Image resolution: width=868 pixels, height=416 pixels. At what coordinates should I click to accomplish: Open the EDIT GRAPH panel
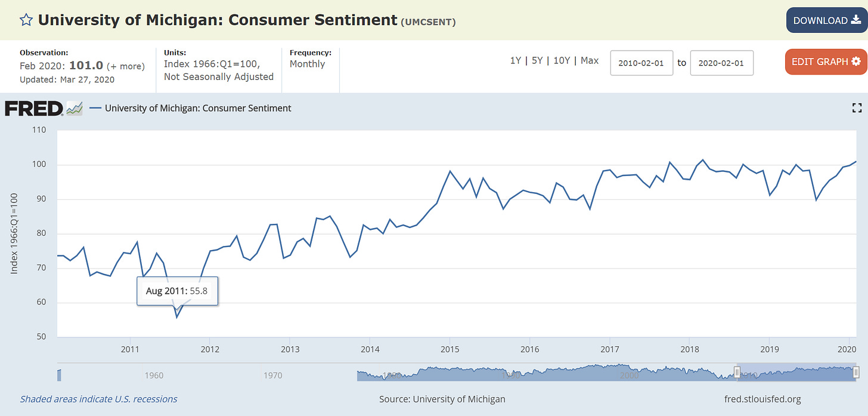[826, 61]
